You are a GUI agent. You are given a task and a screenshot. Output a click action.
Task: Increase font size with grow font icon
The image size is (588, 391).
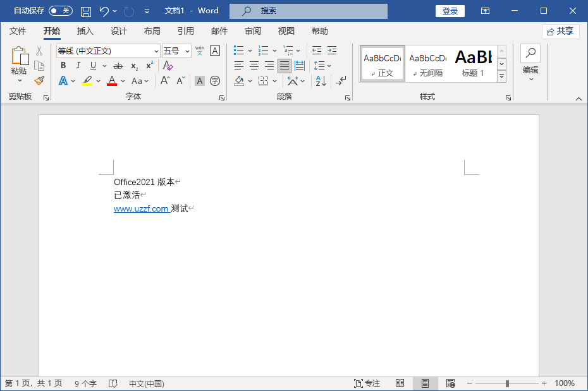[165, 80]
